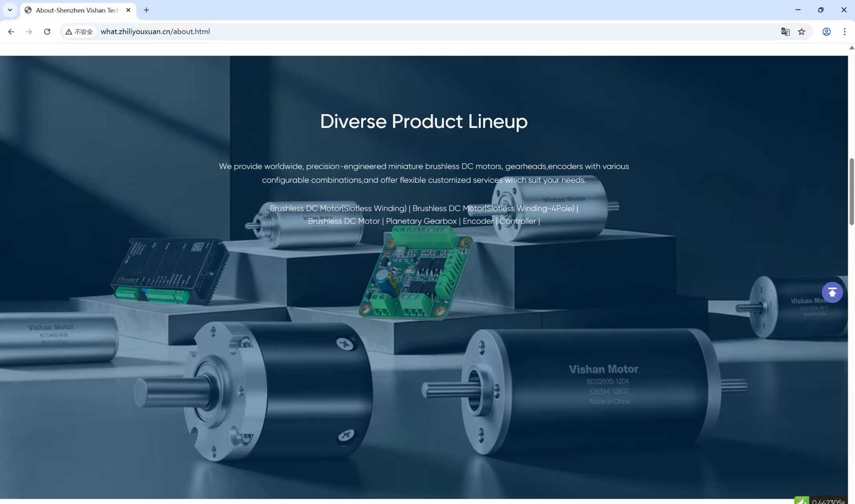Open a new browser tab

(x=146, y=10)
